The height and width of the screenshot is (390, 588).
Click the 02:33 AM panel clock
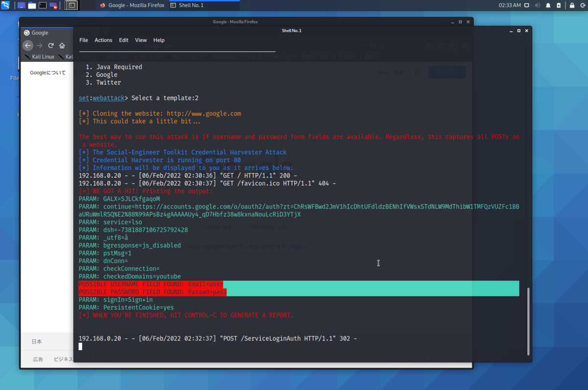[x=510, y=5]
